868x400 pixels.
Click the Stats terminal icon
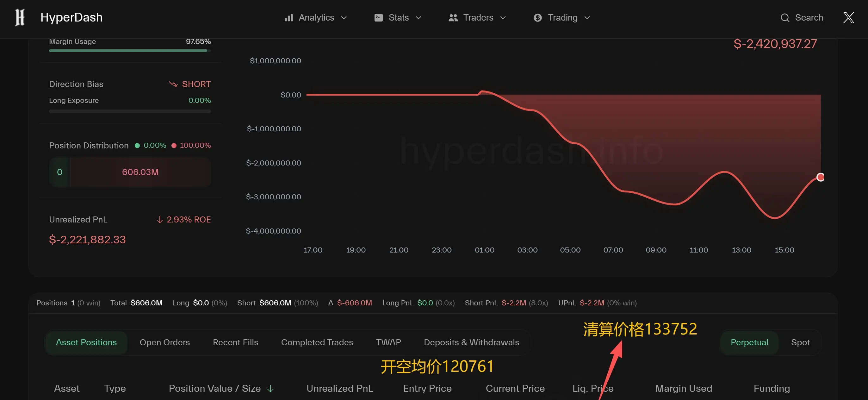(378, 18)
